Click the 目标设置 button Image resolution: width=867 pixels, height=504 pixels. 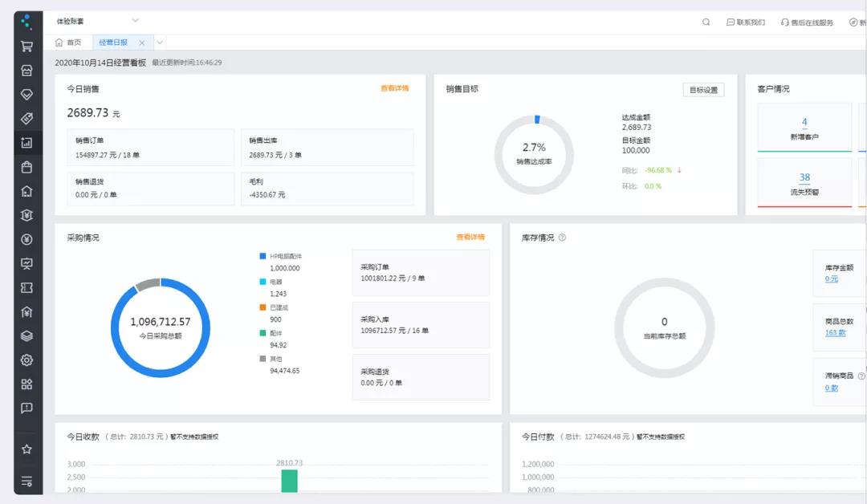point(703,90)
